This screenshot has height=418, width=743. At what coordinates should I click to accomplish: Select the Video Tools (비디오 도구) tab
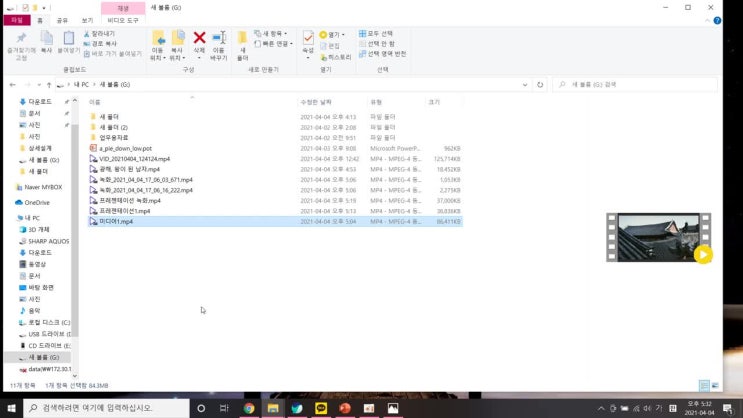pyautogui.click(x=123, y=20)
